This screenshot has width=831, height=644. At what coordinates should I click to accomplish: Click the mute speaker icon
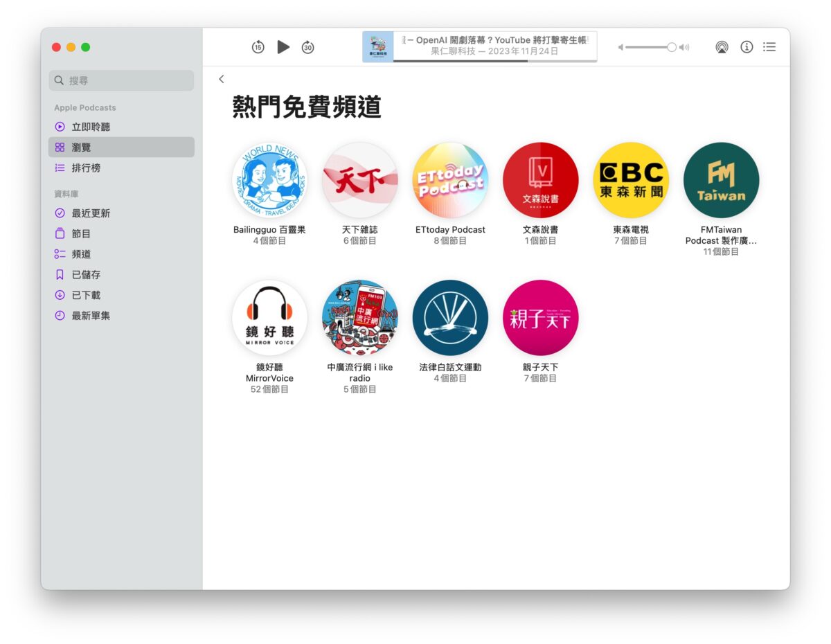point(621,47)
